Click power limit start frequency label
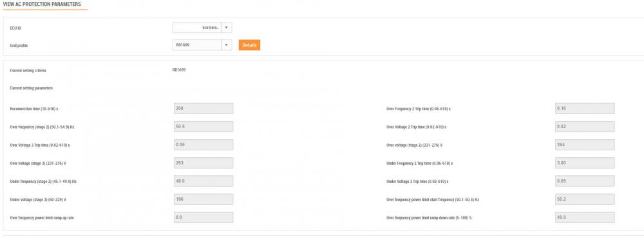644x237 pixels. click(433, 199)
